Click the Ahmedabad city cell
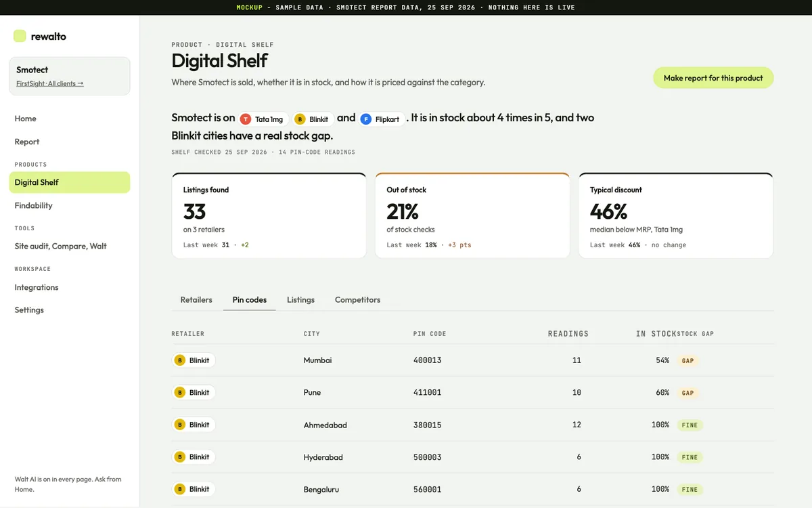The image size is (812, 508). [325, 425]
